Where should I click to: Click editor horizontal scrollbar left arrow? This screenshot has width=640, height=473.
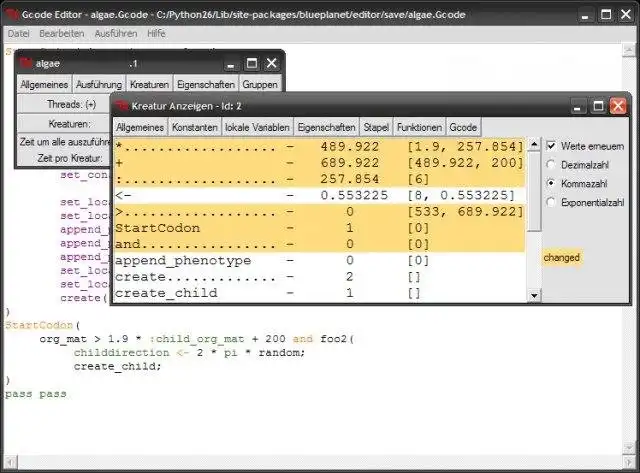click(x=10, y=462)
